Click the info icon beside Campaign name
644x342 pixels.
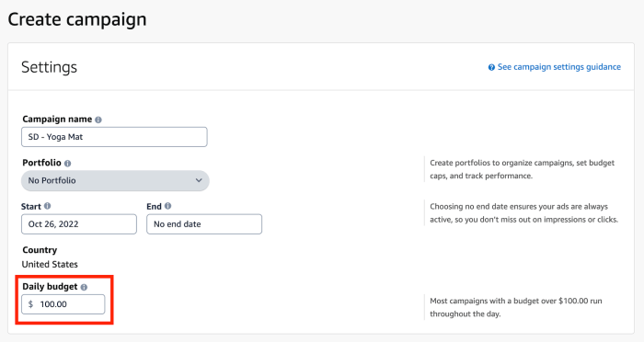click(98, 120)
